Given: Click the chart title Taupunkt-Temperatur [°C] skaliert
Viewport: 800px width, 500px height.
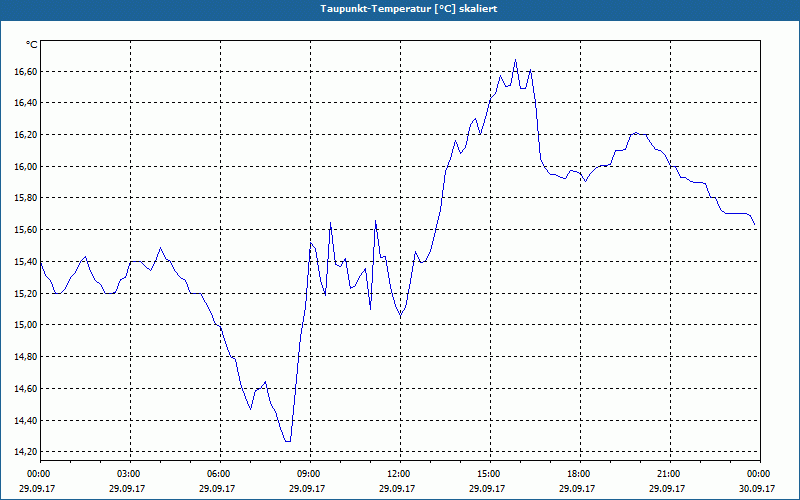Looking at the screenshot, I should click(408, 9).
